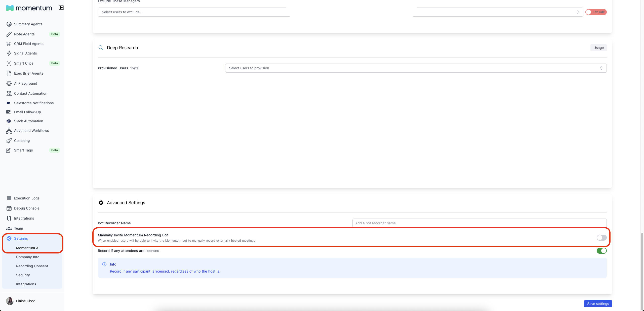Click the Deep Research magnifier icon
The height and width of the screenshot is (311, 644).
pos(101,48)
